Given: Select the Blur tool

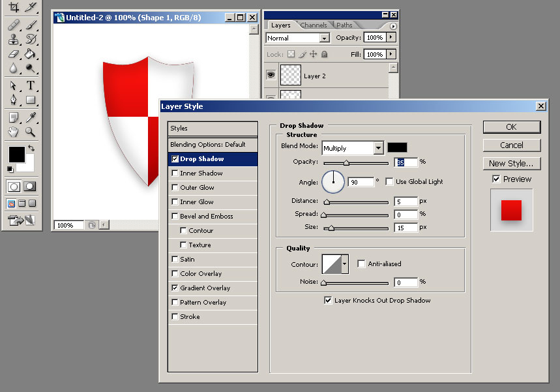Looking at the screenshot, I should [14, 68].
